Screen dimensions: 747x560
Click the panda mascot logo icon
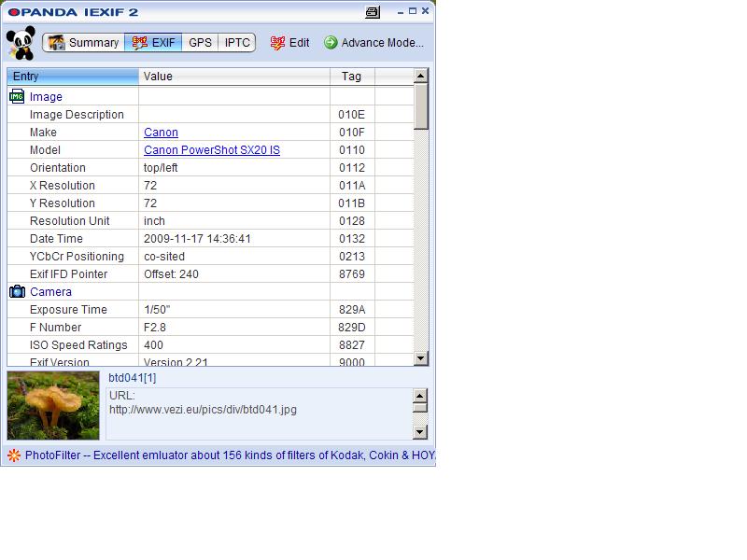[x=21, y=44]
